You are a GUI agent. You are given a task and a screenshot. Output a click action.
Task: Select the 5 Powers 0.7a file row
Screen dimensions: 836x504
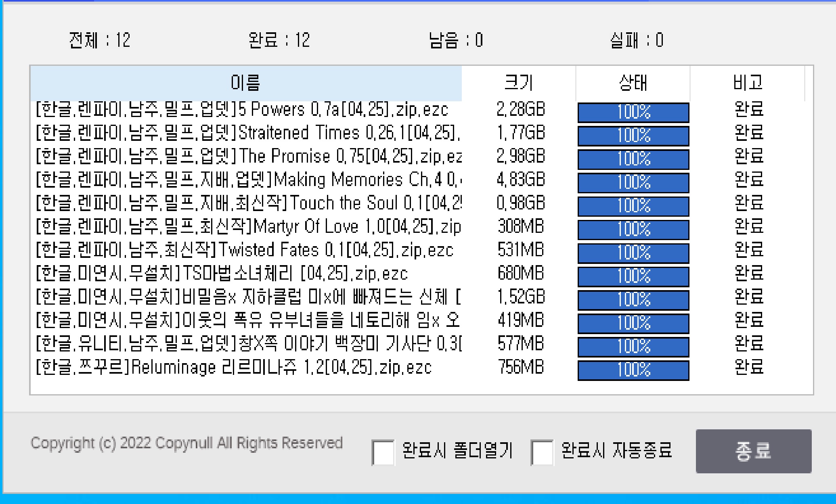point(242,110)
